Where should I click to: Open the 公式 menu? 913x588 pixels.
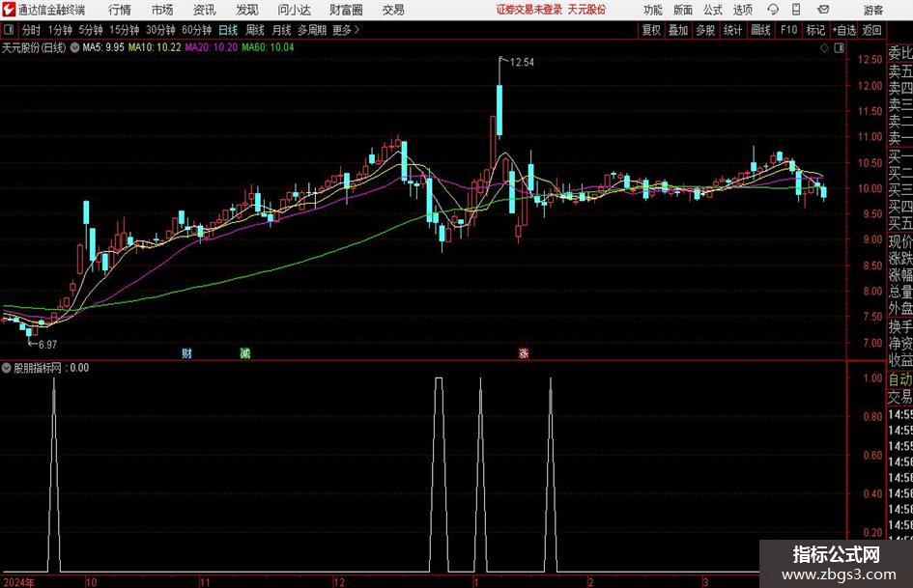(713, 10)
